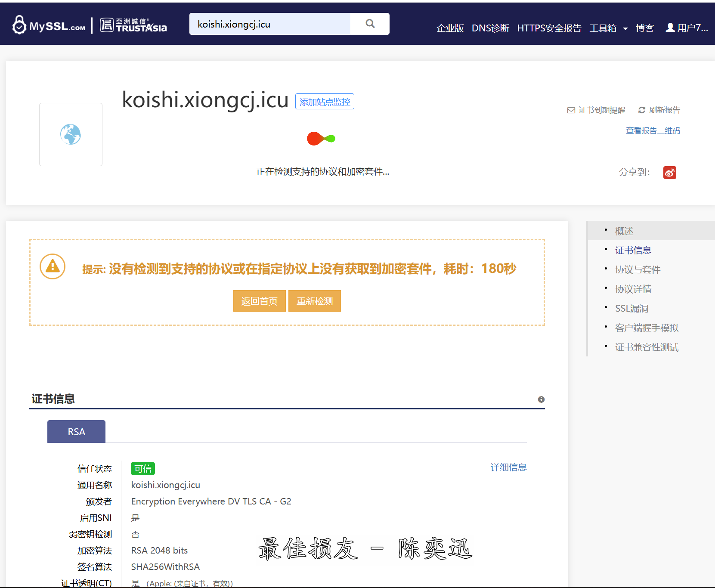Click the envelope icon for certificate expiry reminder
Screen dimensions: 715x588
tap(571, 110)
